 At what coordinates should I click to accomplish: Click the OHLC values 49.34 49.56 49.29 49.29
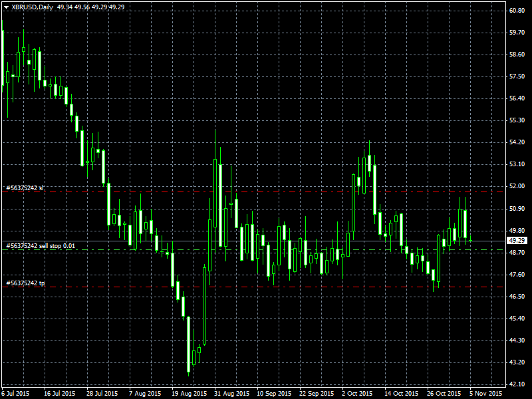90,7
